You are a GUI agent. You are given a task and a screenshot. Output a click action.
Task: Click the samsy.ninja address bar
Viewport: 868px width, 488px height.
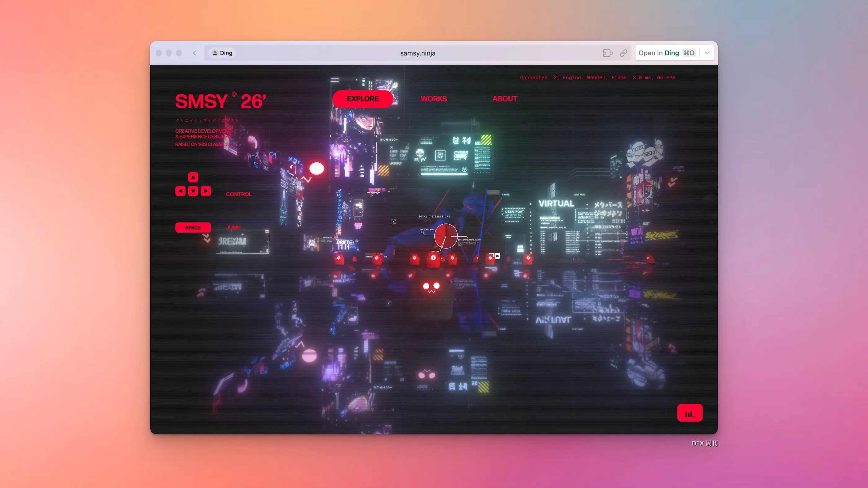point(418,53)
